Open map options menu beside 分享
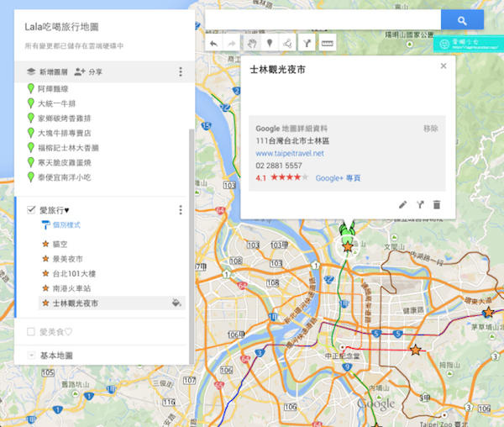This screenshot has height=427, width=504. [x=180, y=72]
